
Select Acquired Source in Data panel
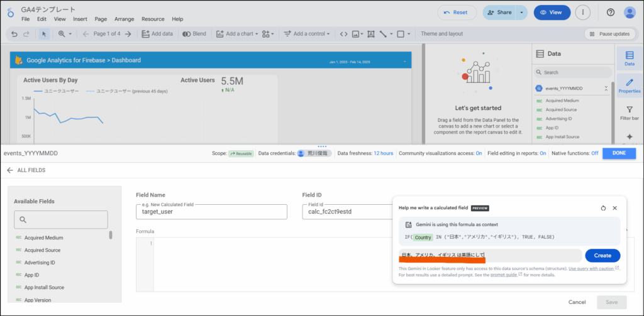coord(561,109)
